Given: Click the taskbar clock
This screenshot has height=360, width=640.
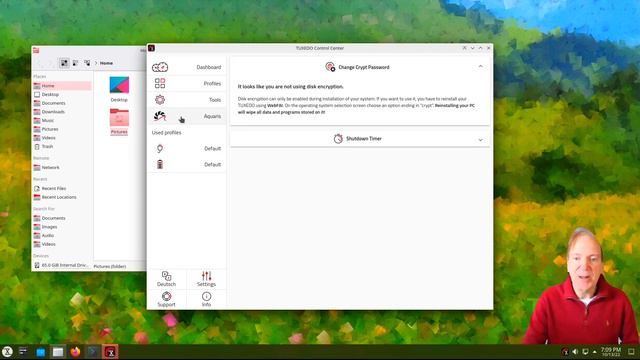Looking at the screenshot, I should tap(611, 352).
